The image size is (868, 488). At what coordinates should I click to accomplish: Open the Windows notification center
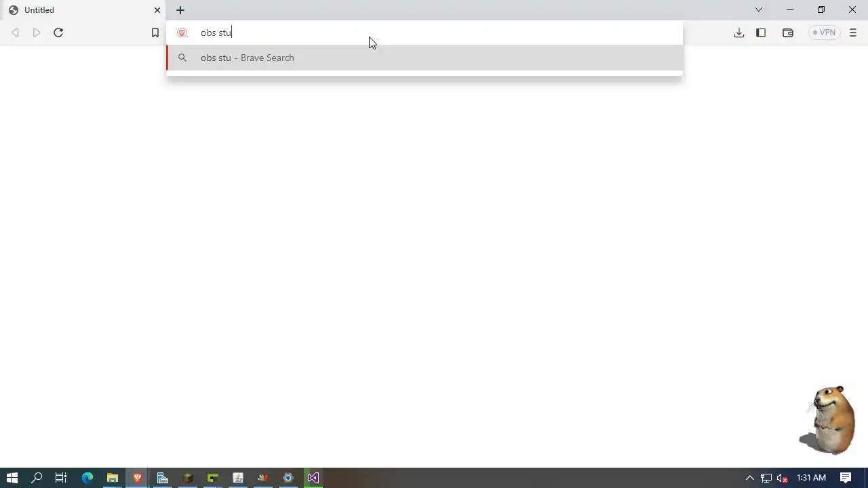[846, 478]
